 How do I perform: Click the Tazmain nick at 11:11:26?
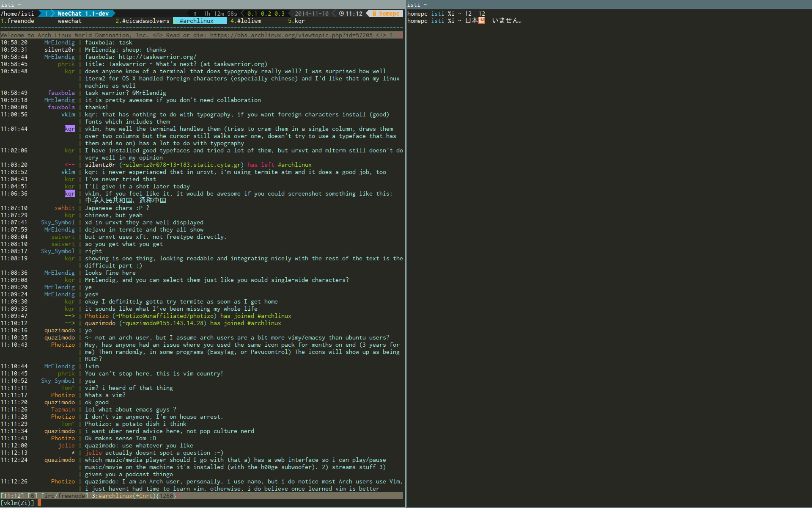[63, 409]
